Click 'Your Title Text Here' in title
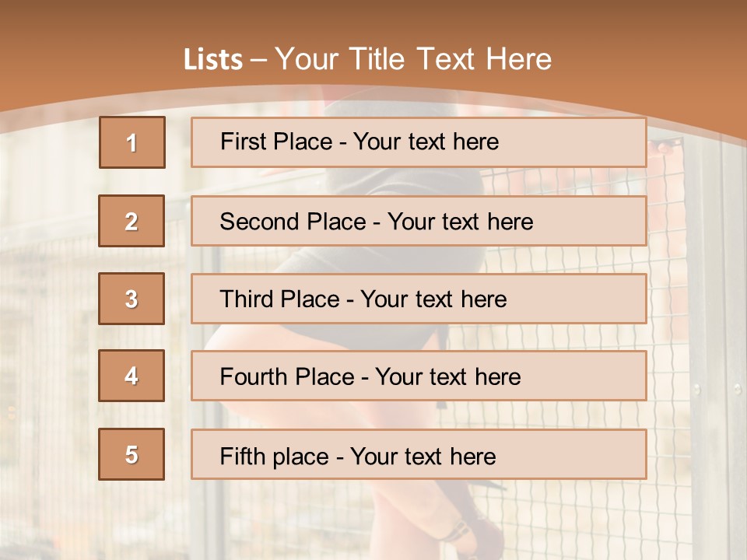 pos(413,60)
